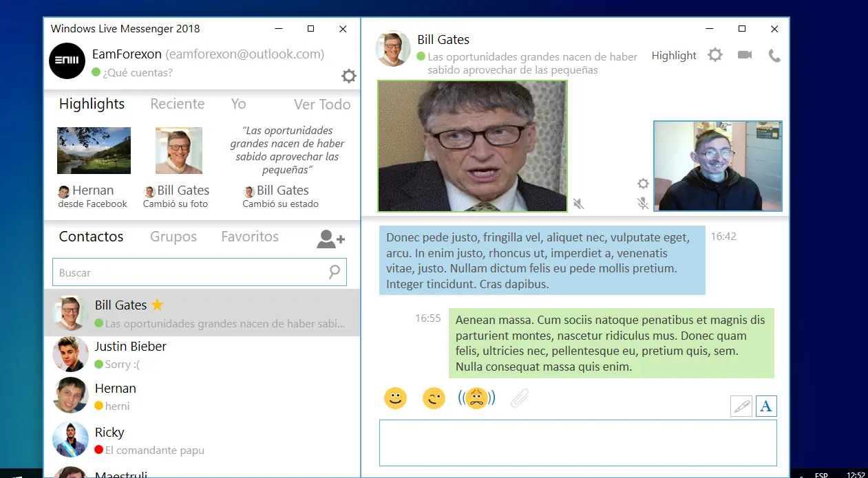
Task: Click the quoted status highlight text
Action: tap(287, 150)
